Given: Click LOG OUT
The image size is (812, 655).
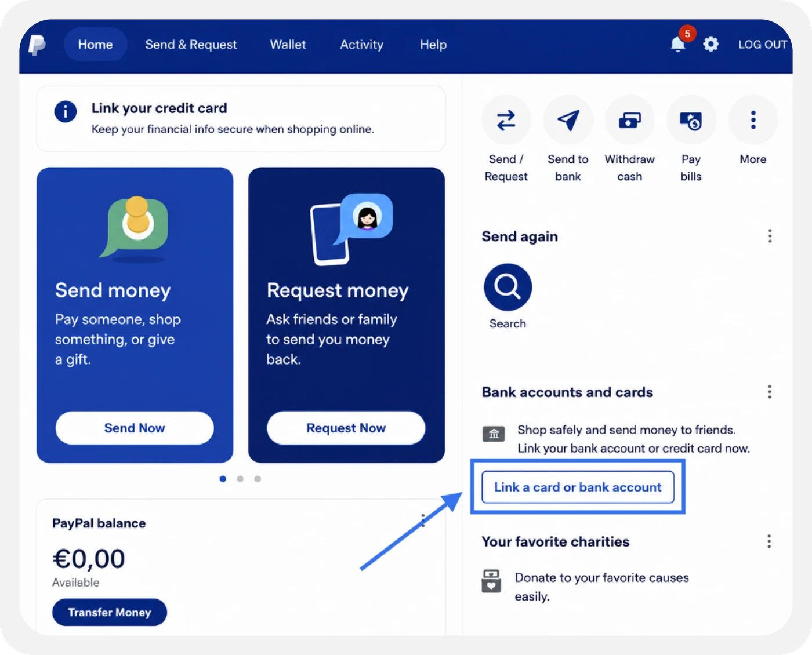Looking at the screenshot, I should pos(763,45).
